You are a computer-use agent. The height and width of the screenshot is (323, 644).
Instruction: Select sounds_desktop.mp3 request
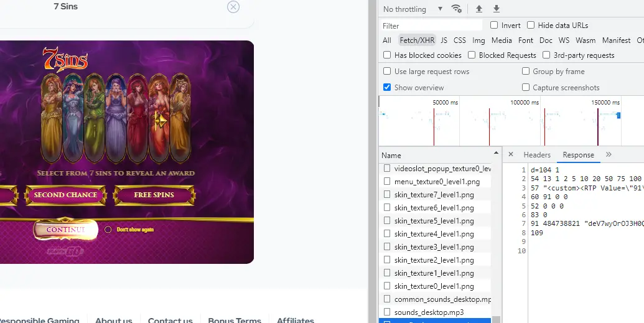(x=436, y=312)
